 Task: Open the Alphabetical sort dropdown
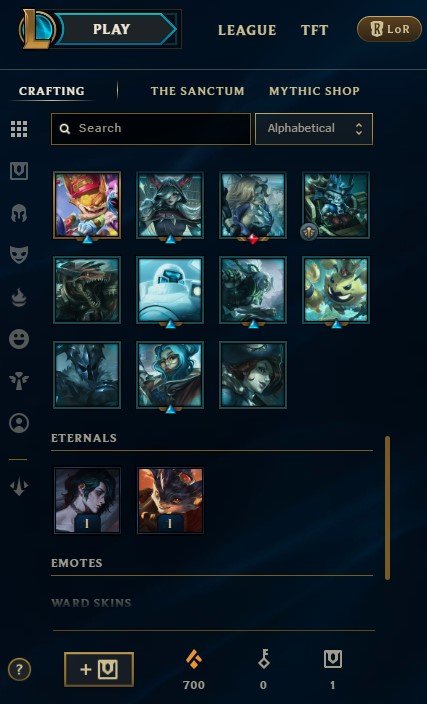314,129
